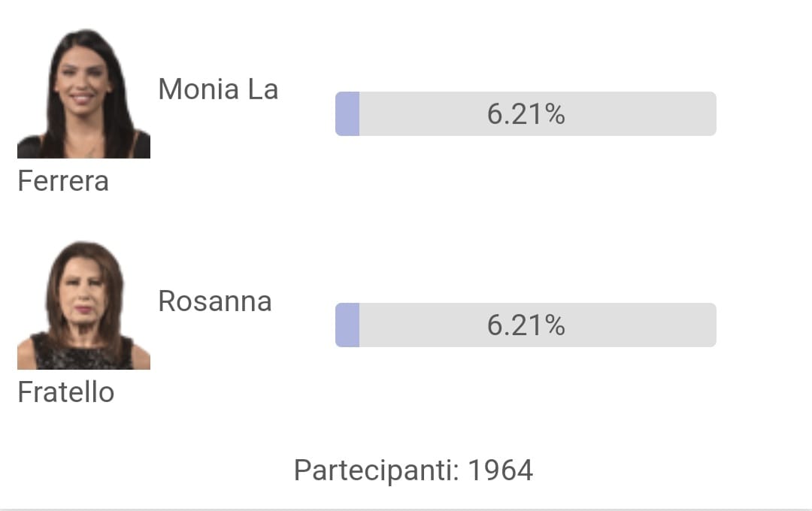Click the "Partecipanti:" label
The height and width of the screenshot is (511, 812).
coord(377,470)
